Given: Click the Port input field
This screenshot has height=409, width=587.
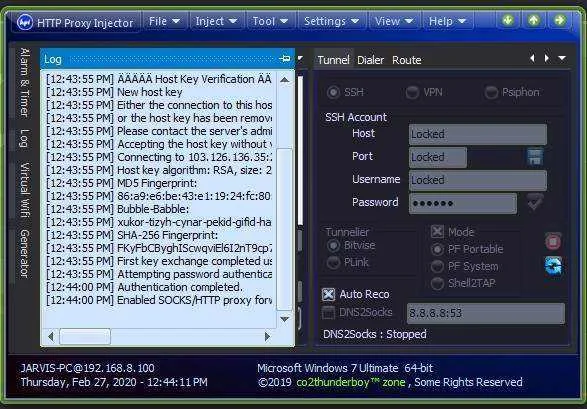Looking at the screenshot, I should 438,157.
